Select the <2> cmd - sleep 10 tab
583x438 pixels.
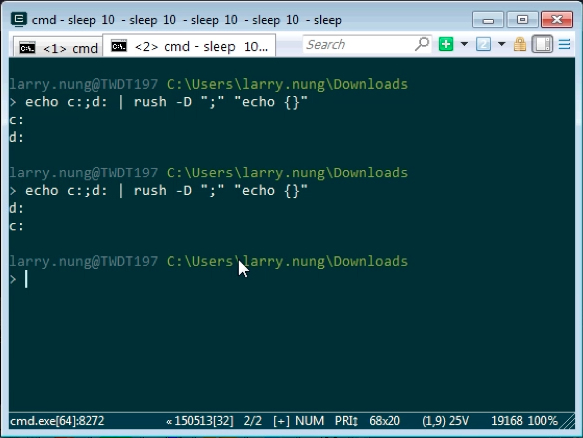[189, 46]
